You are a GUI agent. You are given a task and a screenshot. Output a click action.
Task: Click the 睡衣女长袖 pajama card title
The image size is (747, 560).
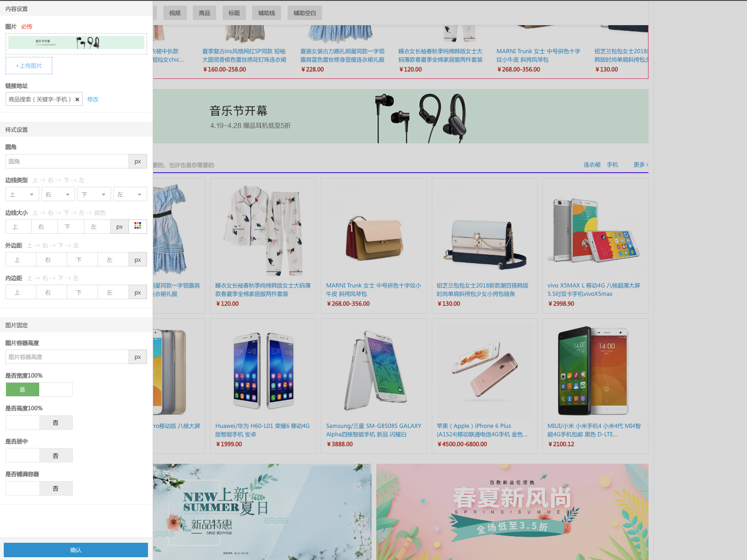pos(263,290)
